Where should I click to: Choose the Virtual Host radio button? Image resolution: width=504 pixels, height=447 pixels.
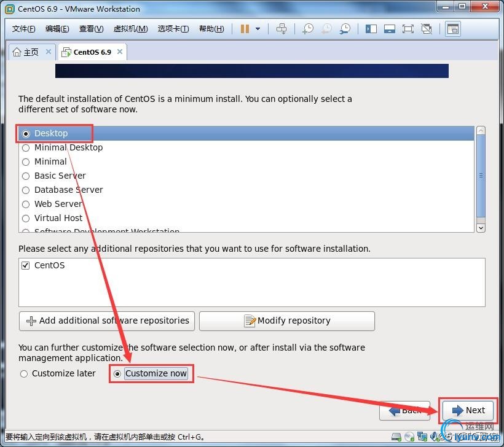pos(26,219)
